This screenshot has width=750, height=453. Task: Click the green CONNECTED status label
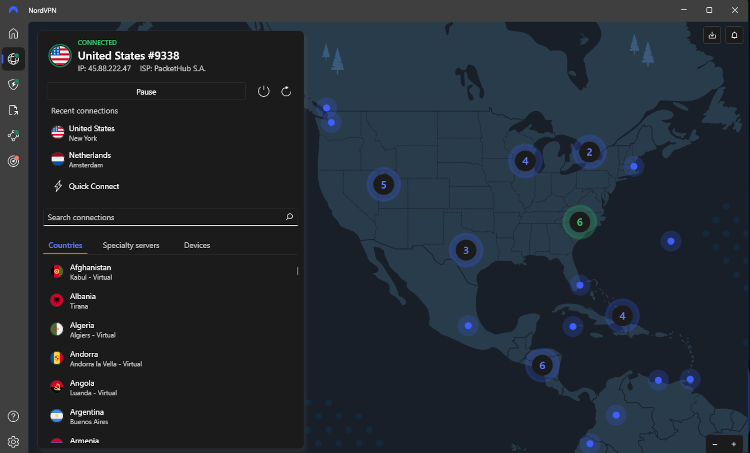[97, 43]
